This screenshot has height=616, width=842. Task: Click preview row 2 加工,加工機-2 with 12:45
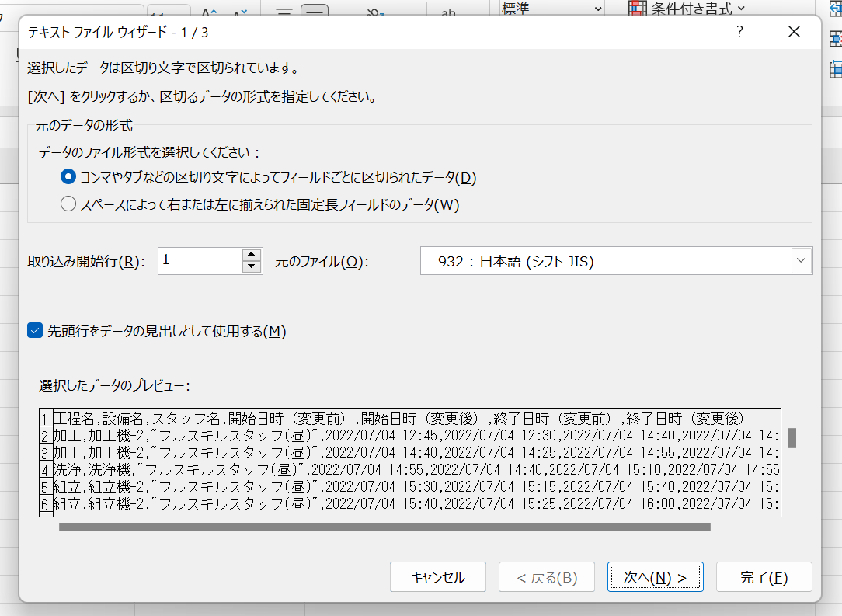(x=410, y=436)
